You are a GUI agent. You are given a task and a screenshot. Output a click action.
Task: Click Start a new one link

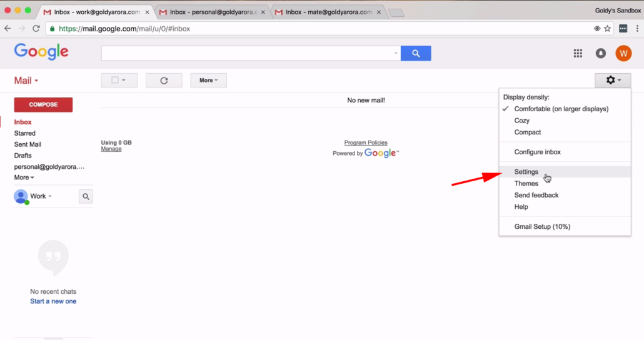pos(53,301)
